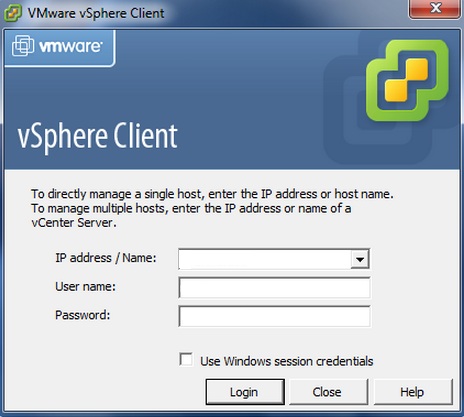This screenshot has width=464, height=417.
Task: Click the Password label
Action: click(82, 315)
